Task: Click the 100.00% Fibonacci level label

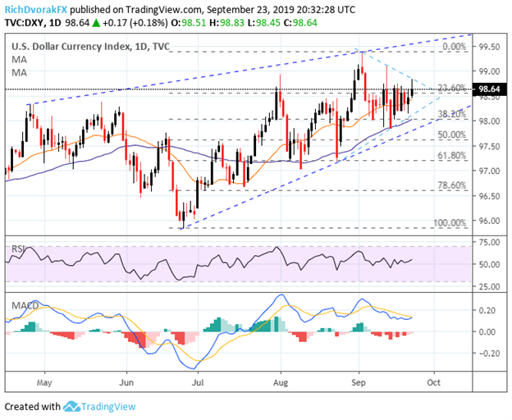Action: [450, 223]
